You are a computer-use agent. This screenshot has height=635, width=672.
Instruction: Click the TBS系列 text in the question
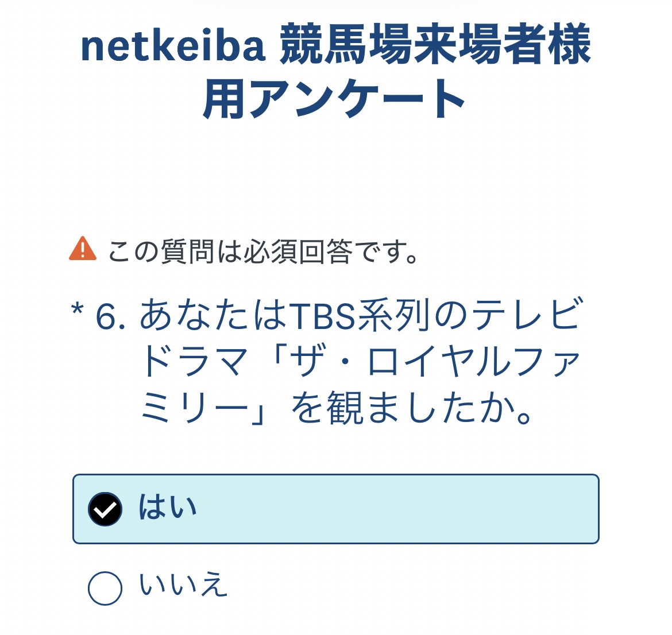tap(358, 315)
